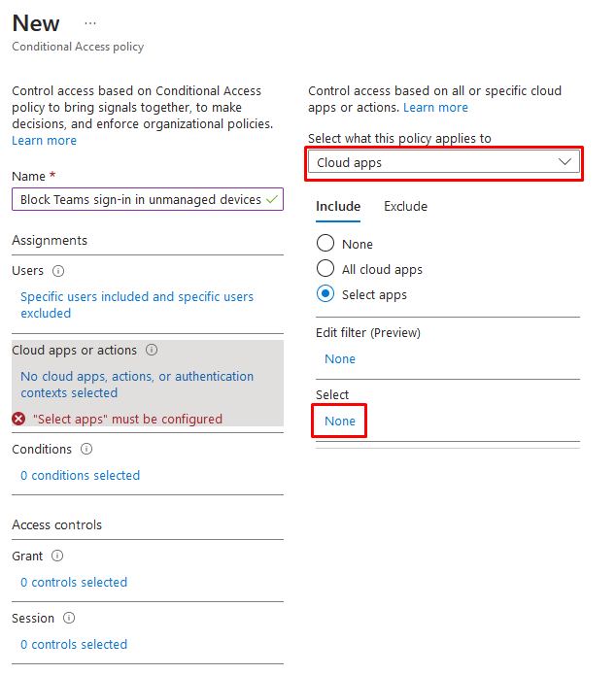Click the Grant info icon
The width and height of the screenshot is (616, 675).
[x=57, y=556]
